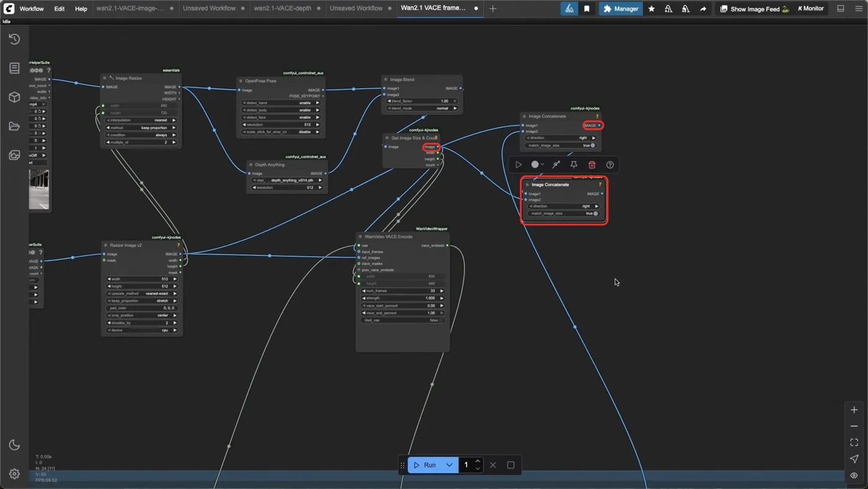Viewport: 868px width, 489px height.
Task: Toggle link visibility eye icon
Action: [x=854, y=475]
